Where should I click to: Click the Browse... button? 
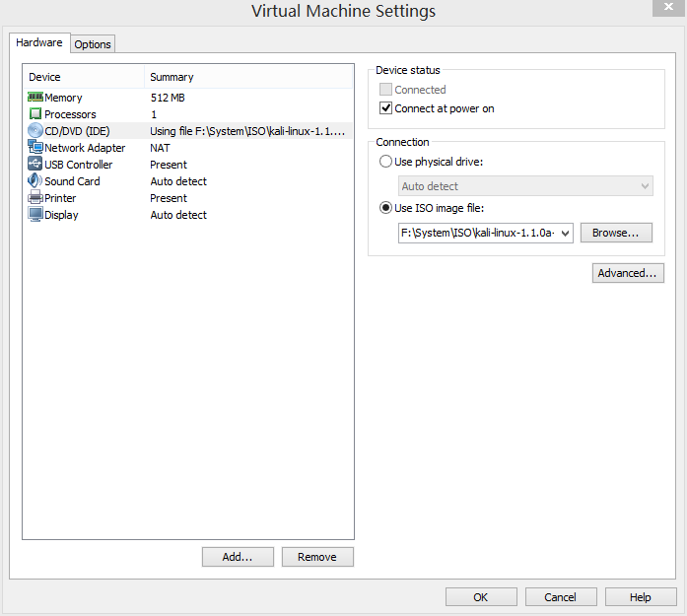616,233
